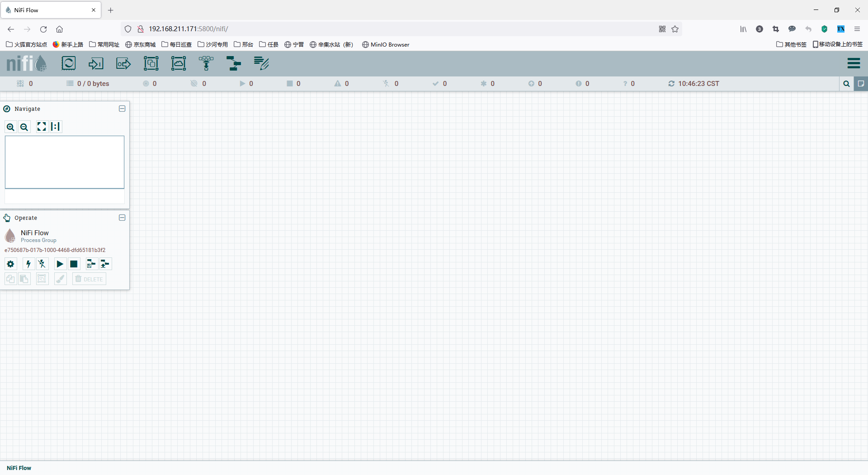Stop the flow with stop button
Viewport: 868px width, 475px height.
[x=74, y=264]
